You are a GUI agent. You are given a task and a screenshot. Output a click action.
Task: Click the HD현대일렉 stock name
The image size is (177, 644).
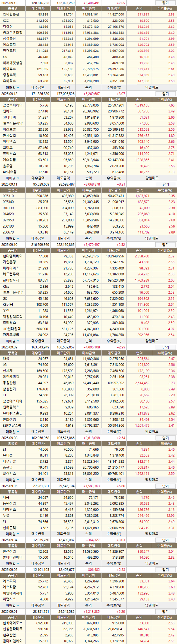point(12,329)
